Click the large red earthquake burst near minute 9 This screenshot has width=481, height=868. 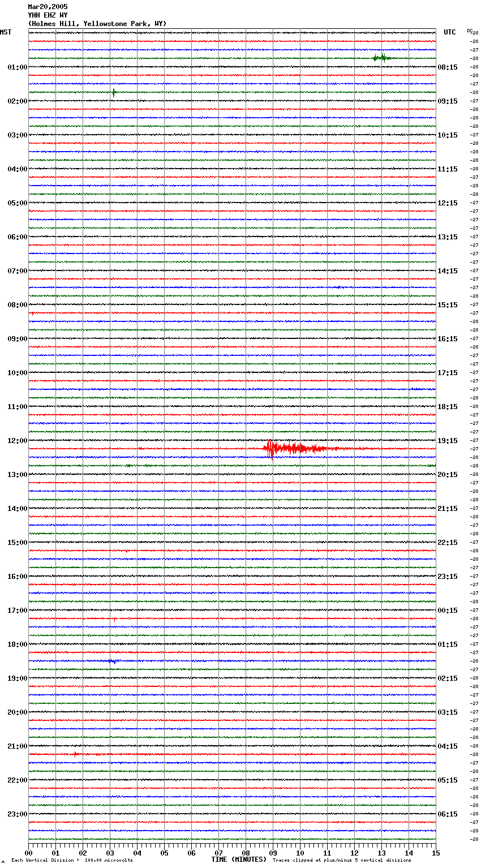point(294,449)
